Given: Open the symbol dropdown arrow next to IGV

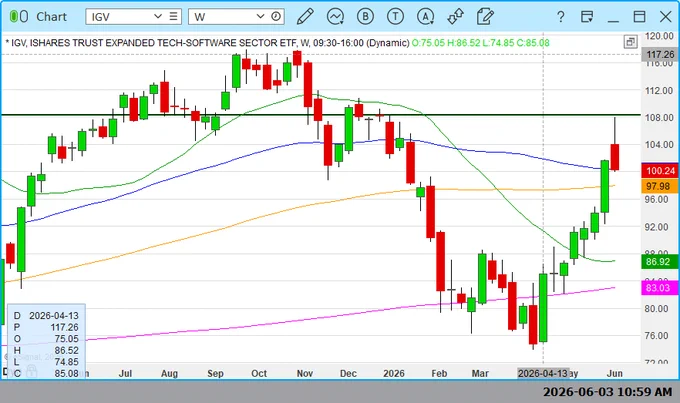Looking at the screenshot, I should (x=158, y=16).
